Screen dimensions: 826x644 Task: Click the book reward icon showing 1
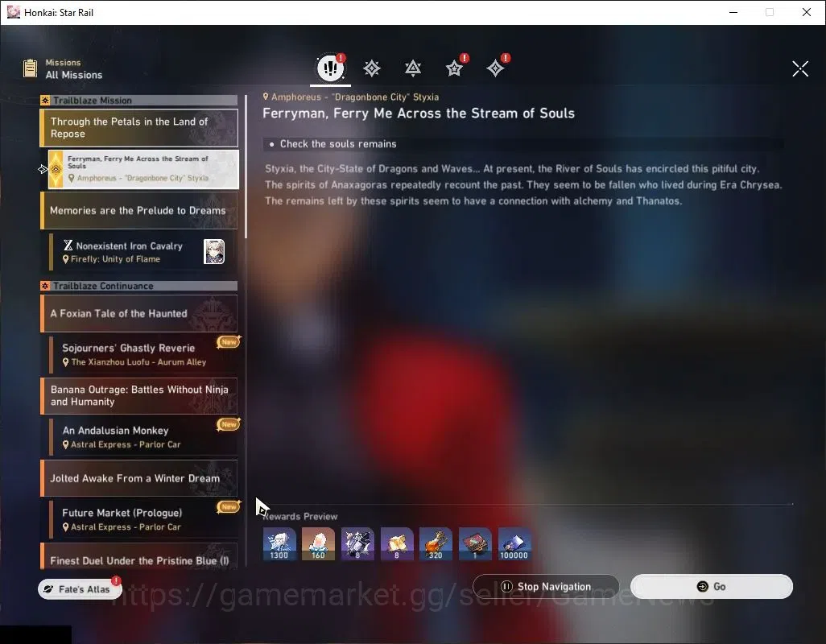click(475, 543)
